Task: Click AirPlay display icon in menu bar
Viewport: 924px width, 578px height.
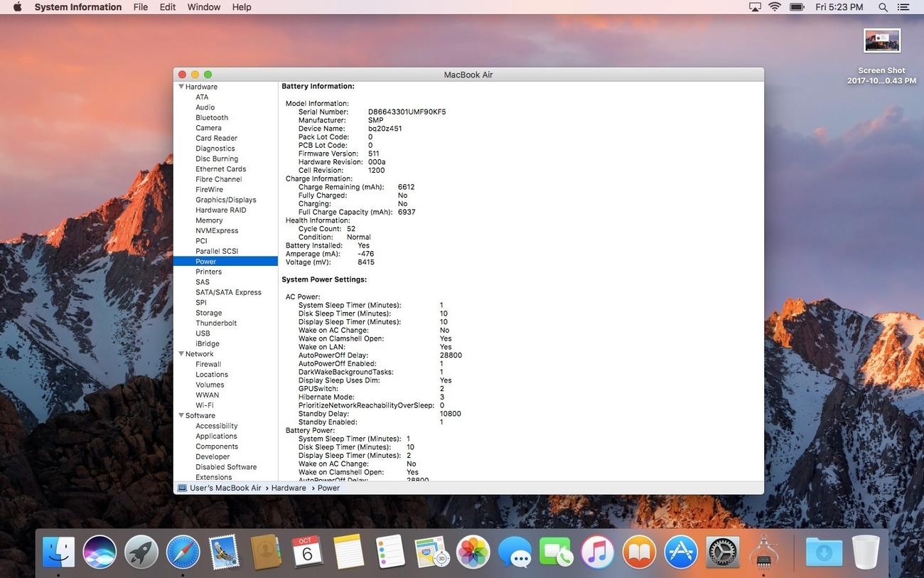Action: (x=755, y=7)
